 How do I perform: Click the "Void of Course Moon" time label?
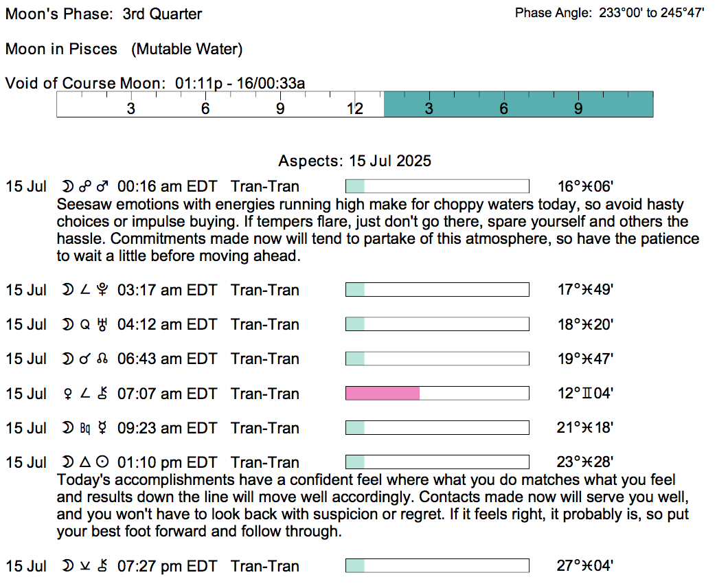[155, 83]
